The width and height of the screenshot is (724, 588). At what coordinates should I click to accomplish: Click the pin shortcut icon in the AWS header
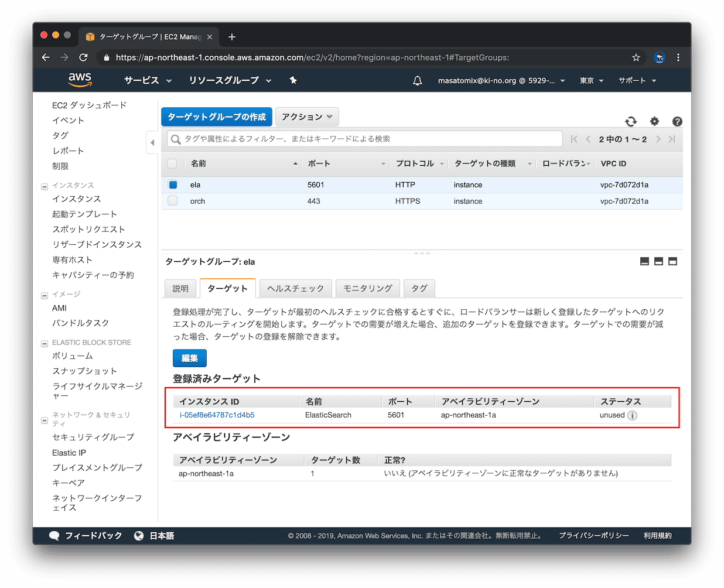coord(293,80)
